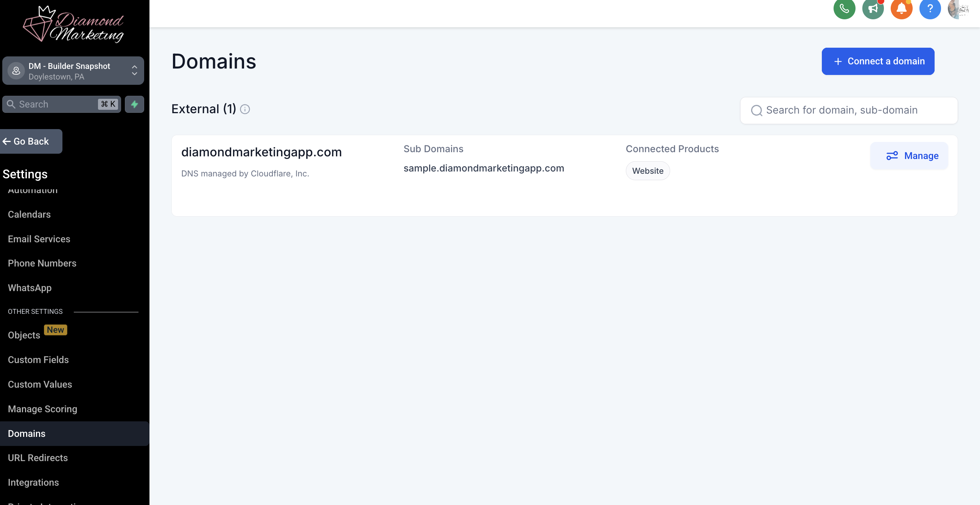This screenshot has width=980, height=505.
Task: Click the Diamond Marketing logo
Action: [73, 25]
